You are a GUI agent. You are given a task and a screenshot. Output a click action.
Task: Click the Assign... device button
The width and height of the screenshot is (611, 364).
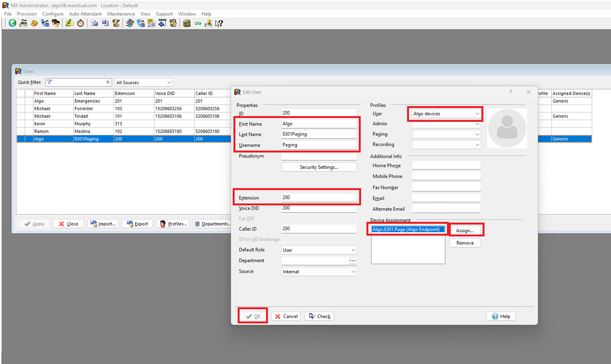tap(465, 230)
